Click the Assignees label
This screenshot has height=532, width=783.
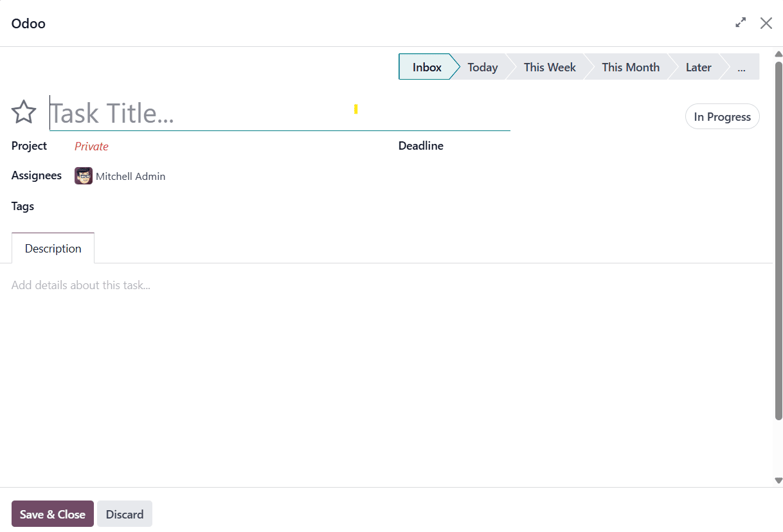[37, 175]
